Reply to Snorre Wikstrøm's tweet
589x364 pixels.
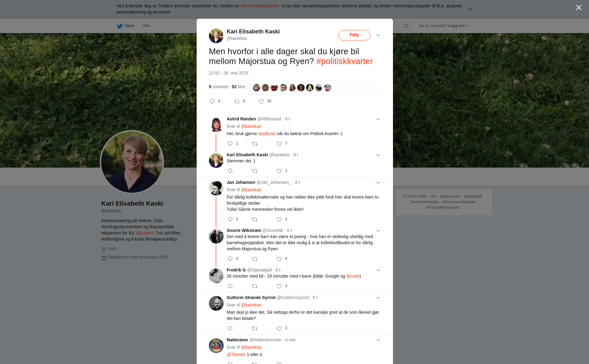coord(230,259)
